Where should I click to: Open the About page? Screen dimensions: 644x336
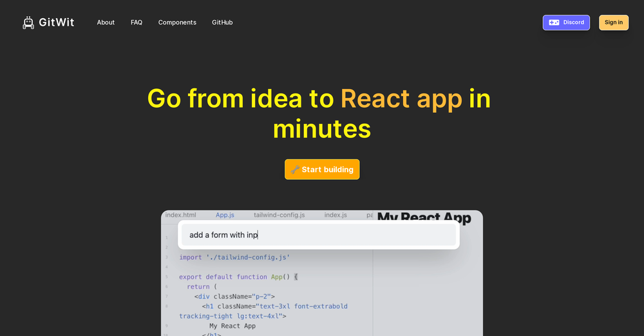tap(106, 23)
